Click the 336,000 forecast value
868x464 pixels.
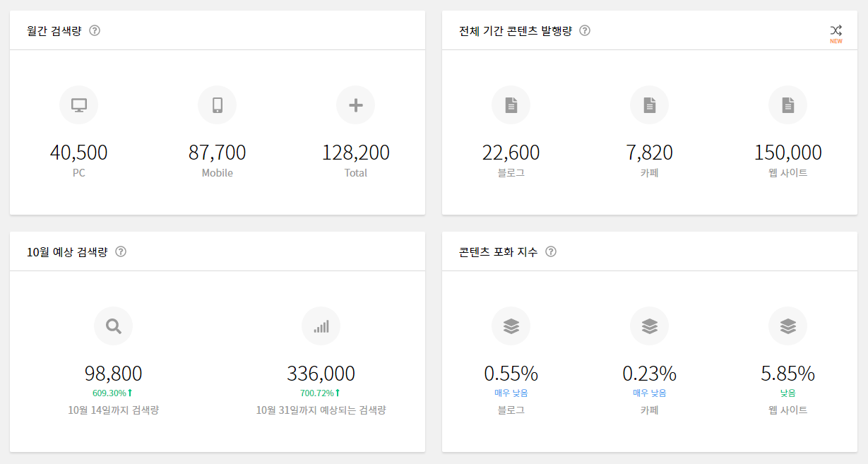(321, 374)
